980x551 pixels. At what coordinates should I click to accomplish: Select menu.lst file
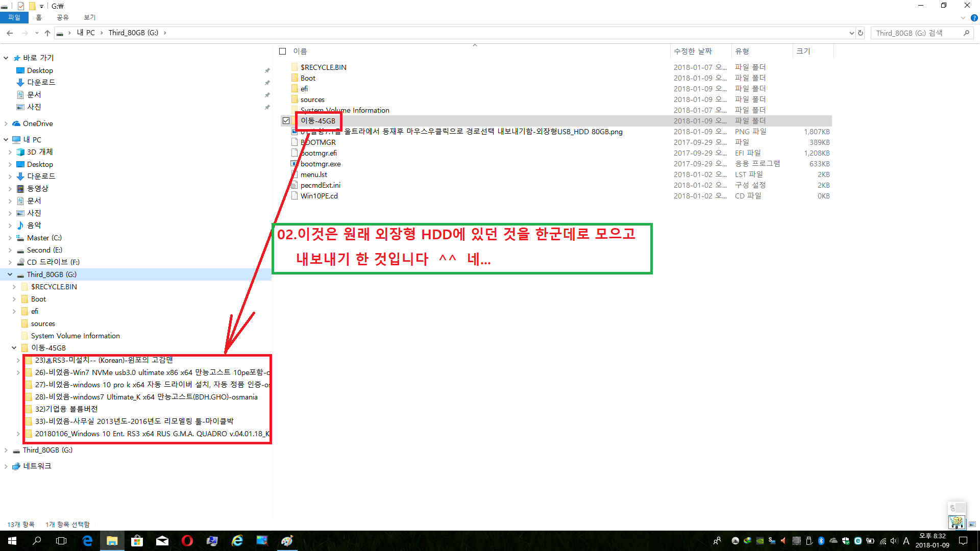pos(313,174)
